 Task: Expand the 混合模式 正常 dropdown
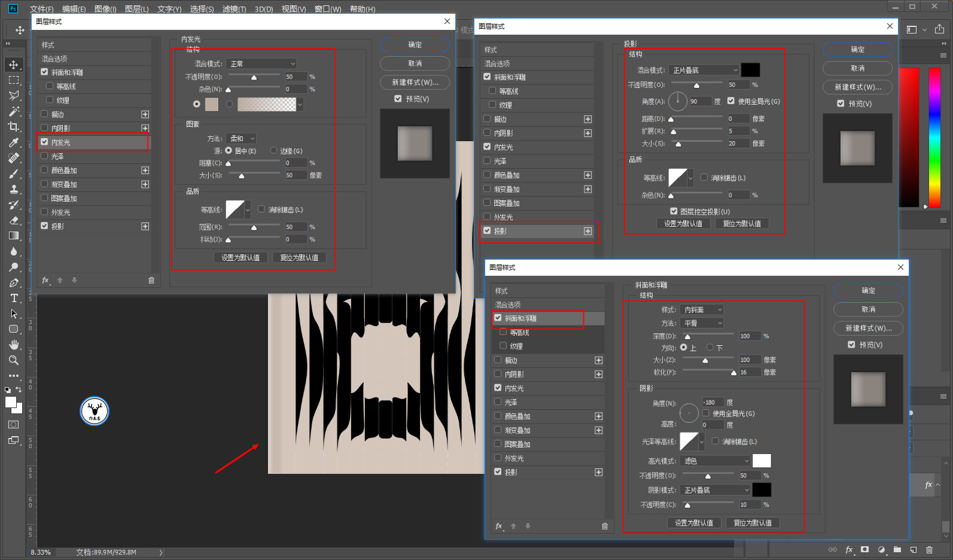tap(262, 63)
